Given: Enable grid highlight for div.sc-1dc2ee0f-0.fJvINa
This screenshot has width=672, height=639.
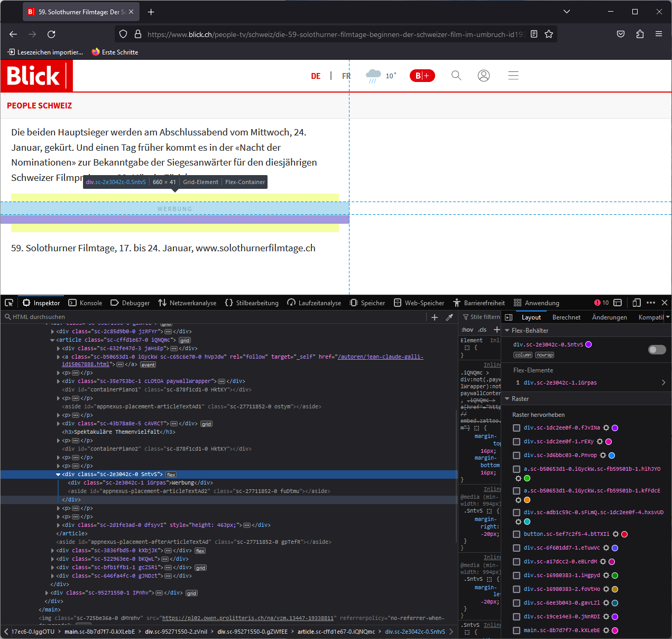Looking at the screenshot, I should [517, 427].
